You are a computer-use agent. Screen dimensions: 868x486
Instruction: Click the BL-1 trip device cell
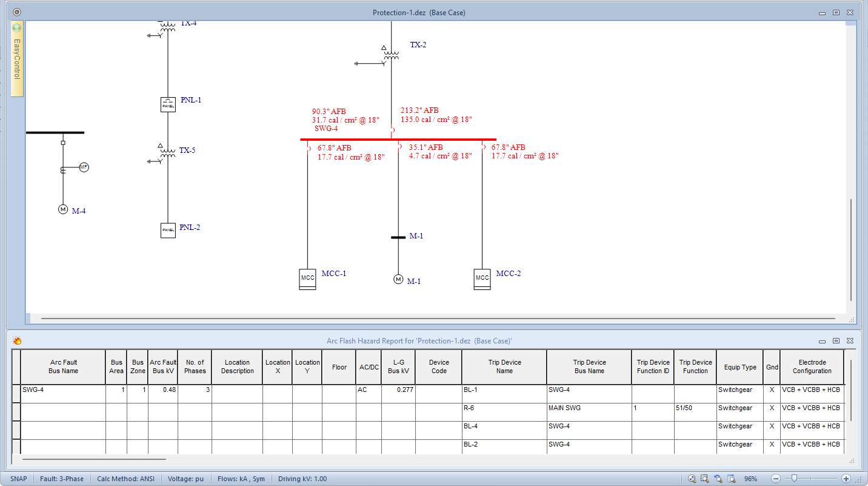pos(504,394)
